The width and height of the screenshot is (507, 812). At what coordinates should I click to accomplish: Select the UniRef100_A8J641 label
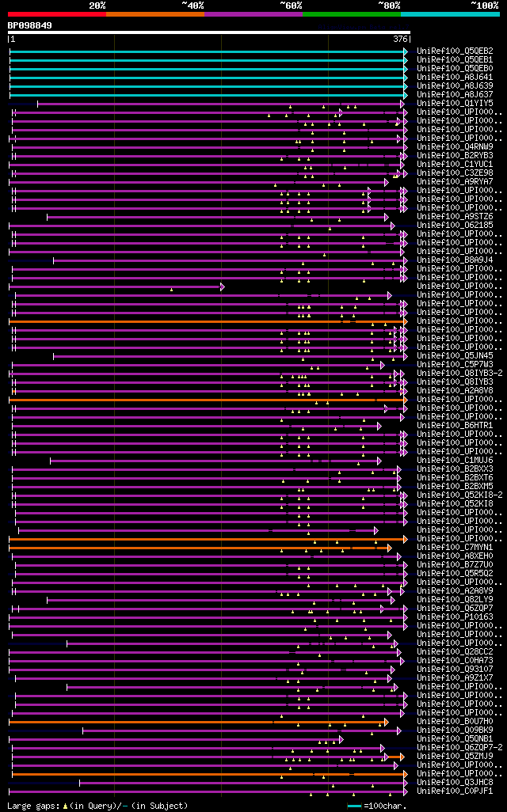455,77
